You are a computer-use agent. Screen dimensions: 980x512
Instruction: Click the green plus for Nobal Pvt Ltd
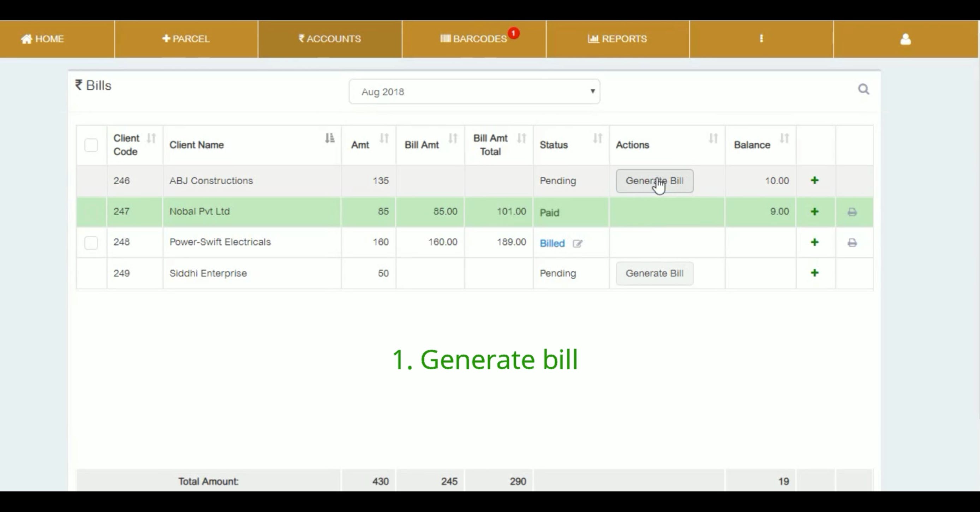814,212
